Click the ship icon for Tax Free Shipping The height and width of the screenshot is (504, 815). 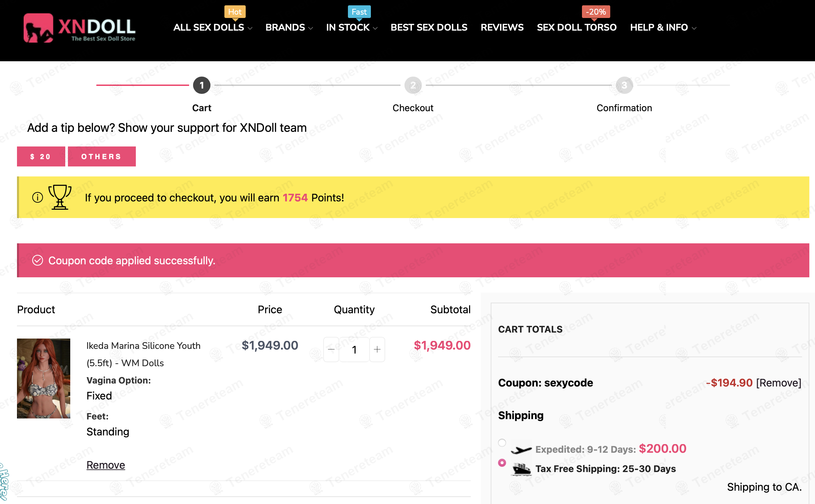click(x=522, y=469)
